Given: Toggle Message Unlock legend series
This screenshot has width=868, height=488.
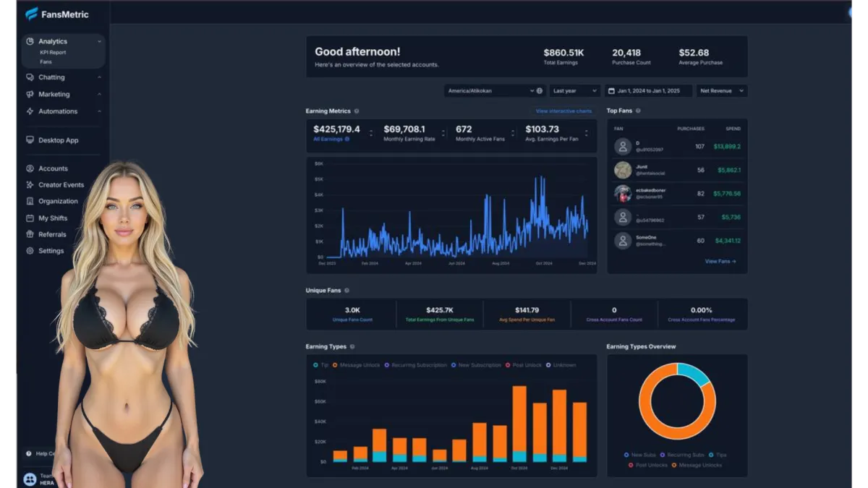Looking at the screenshot, I should [x=357, y=365].
